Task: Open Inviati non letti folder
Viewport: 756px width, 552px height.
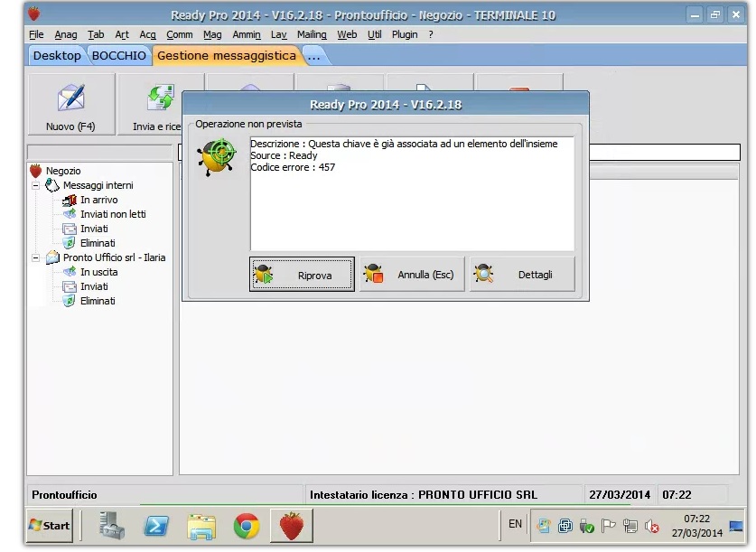Action: [113, 214]
